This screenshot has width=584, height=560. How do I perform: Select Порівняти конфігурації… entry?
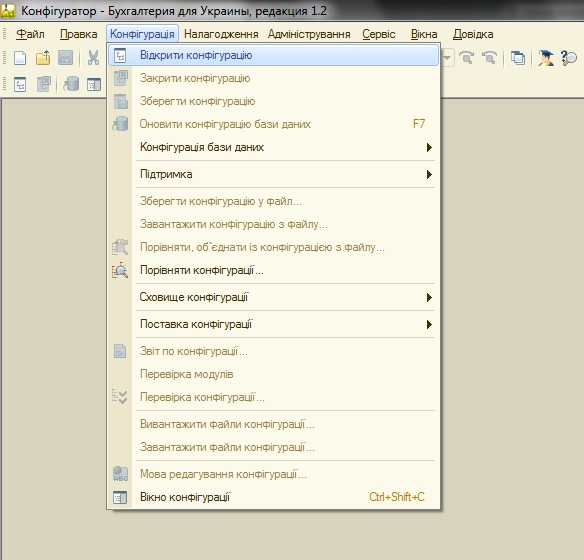273,270
